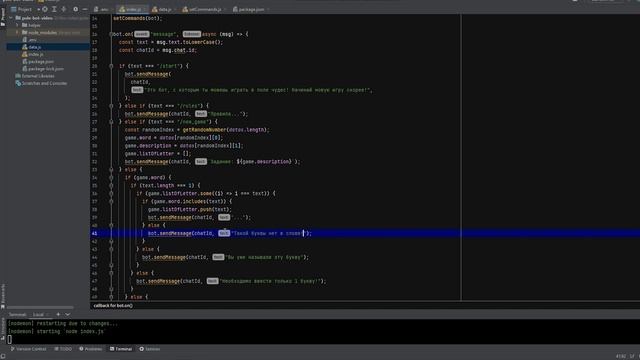
Task: Click the highlighted line 41 number in gutter
Action: click(95, 233)
